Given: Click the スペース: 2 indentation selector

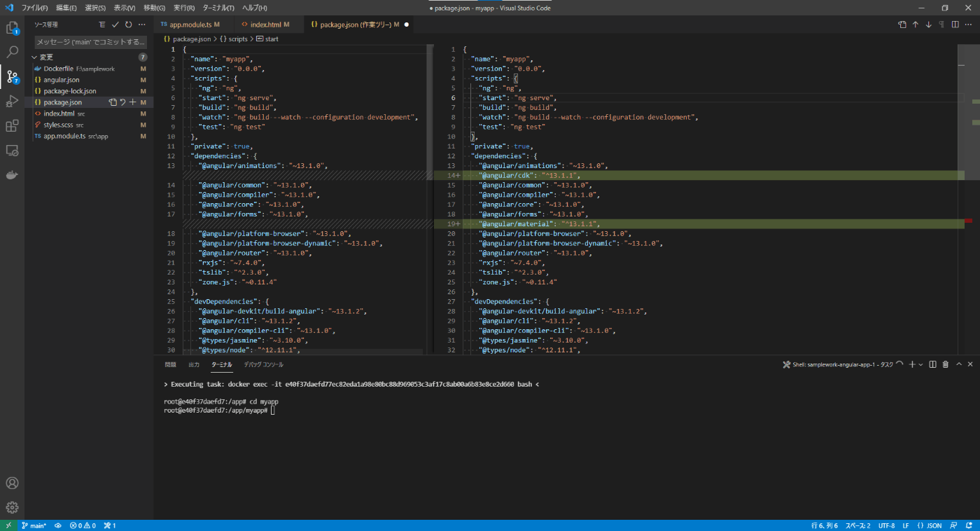Looking at the screenshot, I should pyautogui.click(x=857, y=525).
